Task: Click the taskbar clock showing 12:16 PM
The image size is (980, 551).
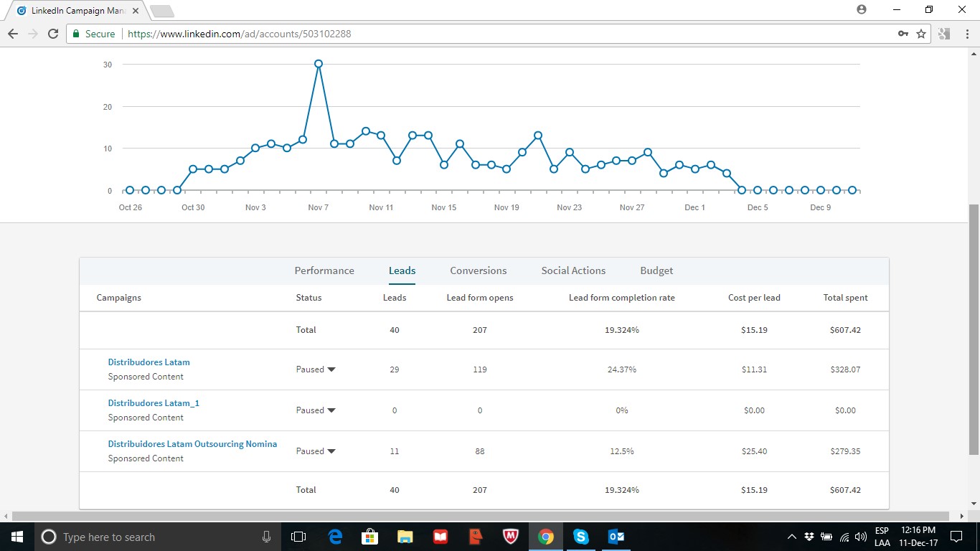Action: pos(918,537)
